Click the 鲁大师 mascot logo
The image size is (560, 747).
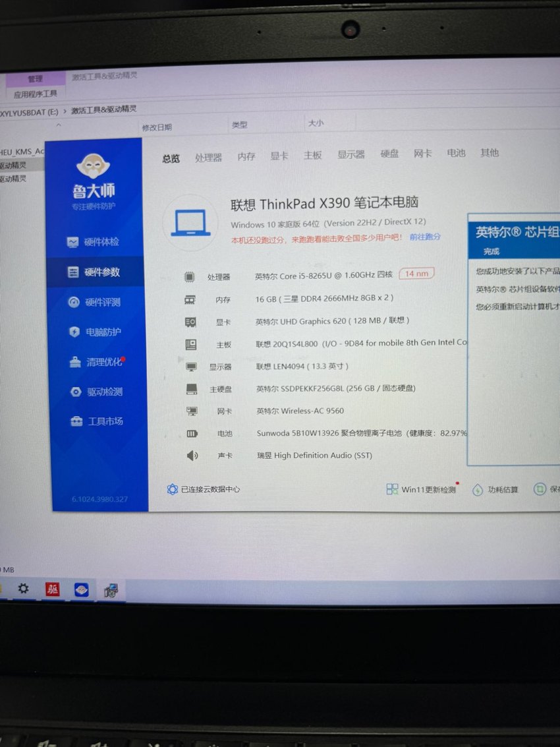(x=93, y=166)
